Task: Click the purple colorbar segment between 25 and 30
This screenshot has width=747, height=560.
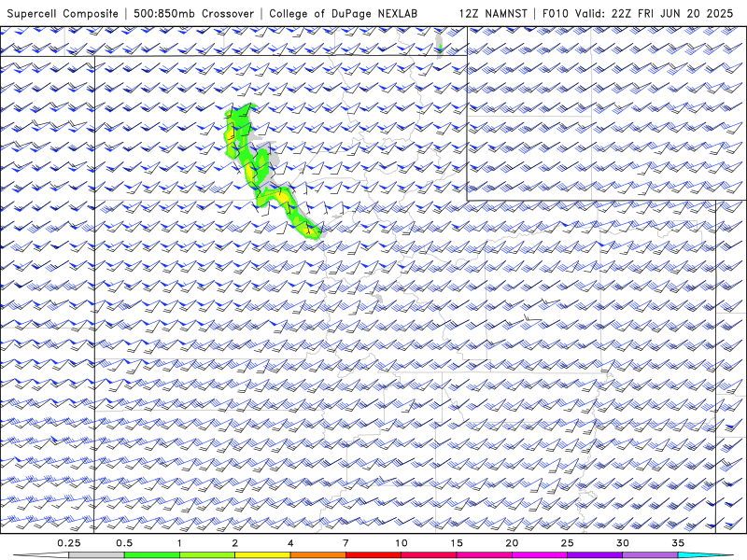Action: coord(595,555)
